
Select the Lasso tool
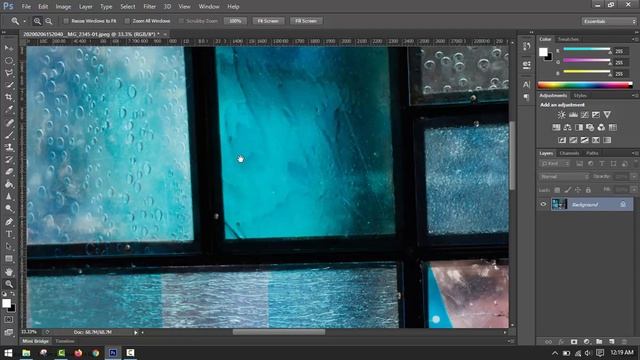point(9,73)
